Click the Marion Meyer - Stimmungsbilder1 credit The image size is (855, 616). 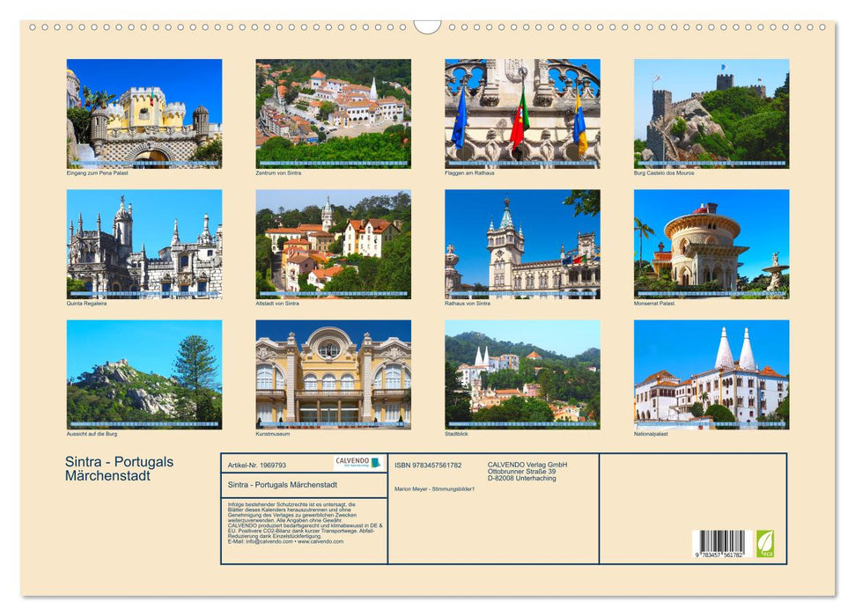tap(434, 489)
